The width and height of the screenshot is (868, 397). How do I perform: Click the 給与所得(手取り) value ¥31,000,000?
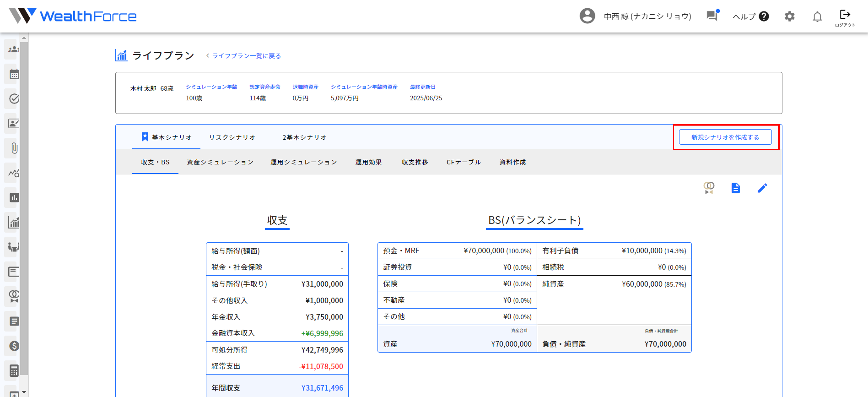point(322,284)
